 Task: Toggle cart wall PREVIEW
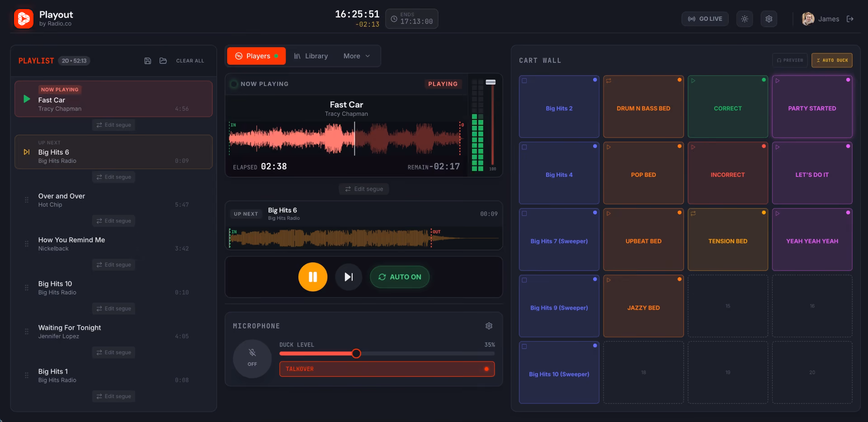pyautogui.click(x=790, y=60)
